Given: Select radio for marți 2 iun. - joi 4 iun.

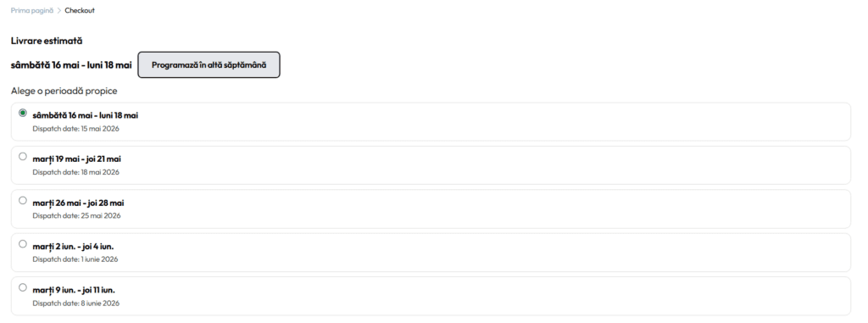Looking at the screenshot, I should tap(23, 244).
